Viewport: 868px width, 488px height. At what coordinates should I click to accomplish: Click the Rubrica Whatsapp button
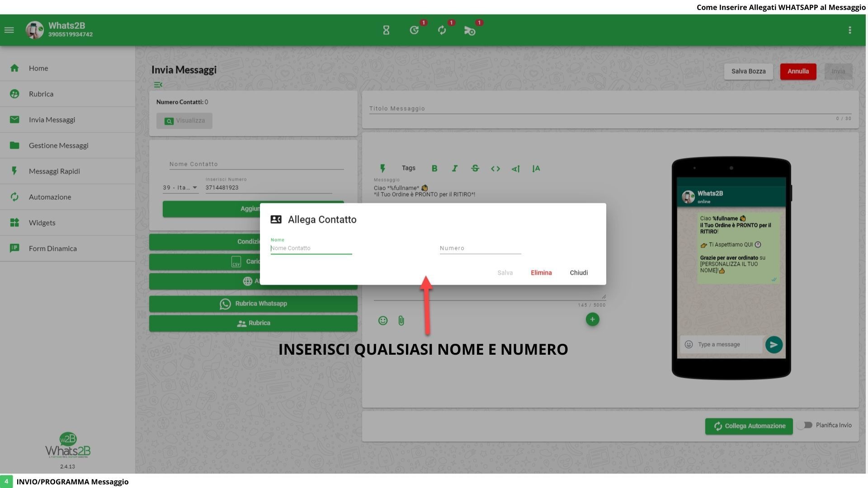coord(253,304)
